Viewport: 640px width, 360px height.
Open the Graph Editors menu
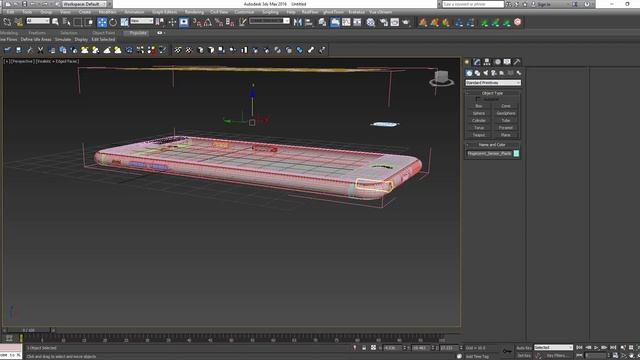point(164,12)
